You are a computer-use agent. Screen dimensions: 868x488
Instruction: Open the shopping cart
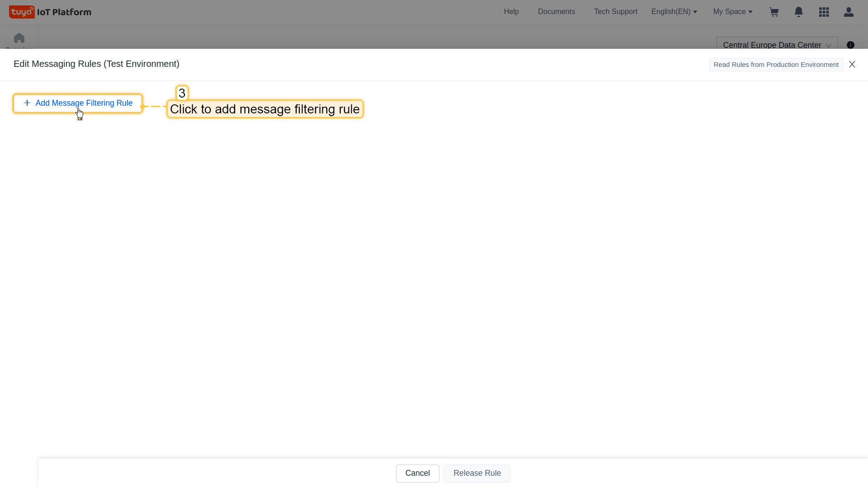(774, 12)
